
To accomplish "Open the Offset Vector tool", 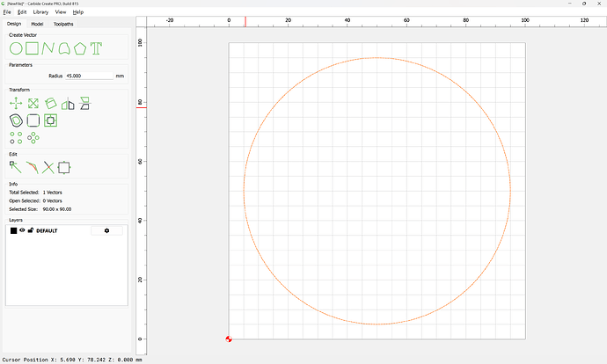I will click(16, 120).
